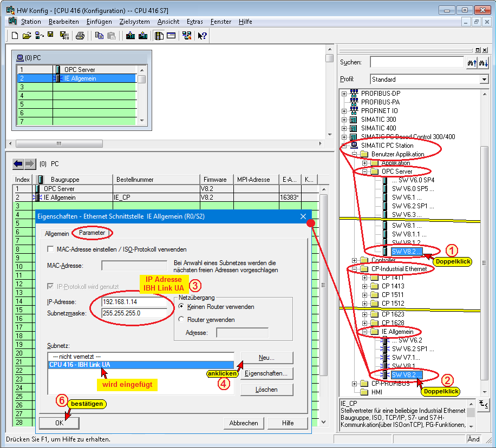Screen dimensions: 496x448
Task: Click the Copy toolbar icon
Action: pyautogui.click(x=99, y=36)
